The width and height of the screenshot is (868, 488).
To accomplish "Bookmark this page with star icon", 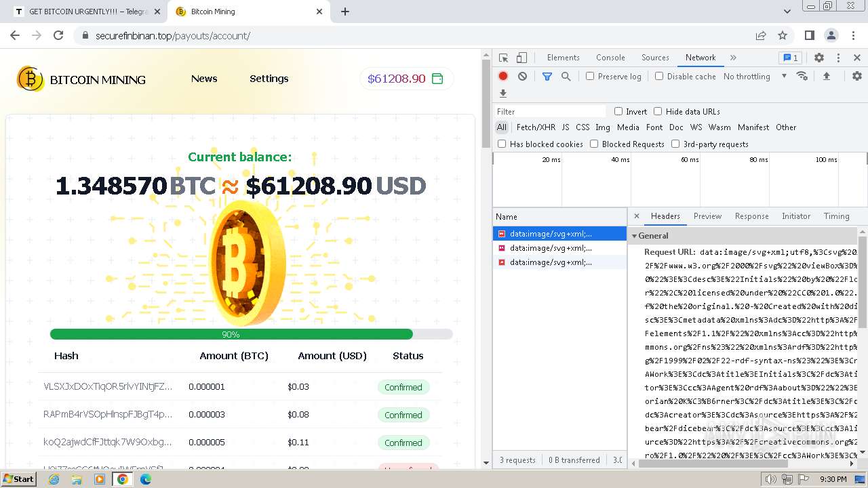I will 783,35.
